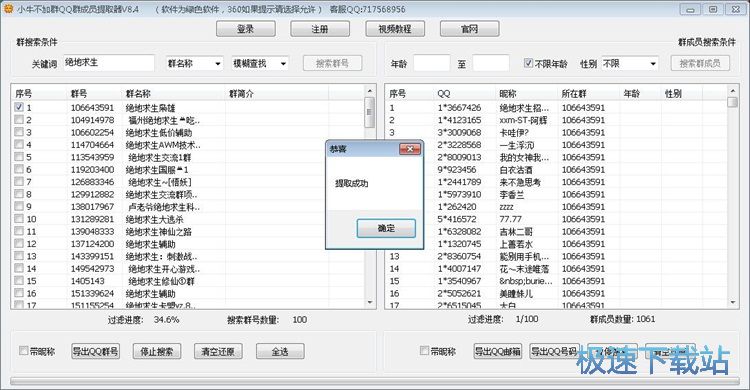Toggle 带昵称 checkbox beside 导出QQ群号
This screenshot has height=390, width=750.
click(x=23, y=351)
